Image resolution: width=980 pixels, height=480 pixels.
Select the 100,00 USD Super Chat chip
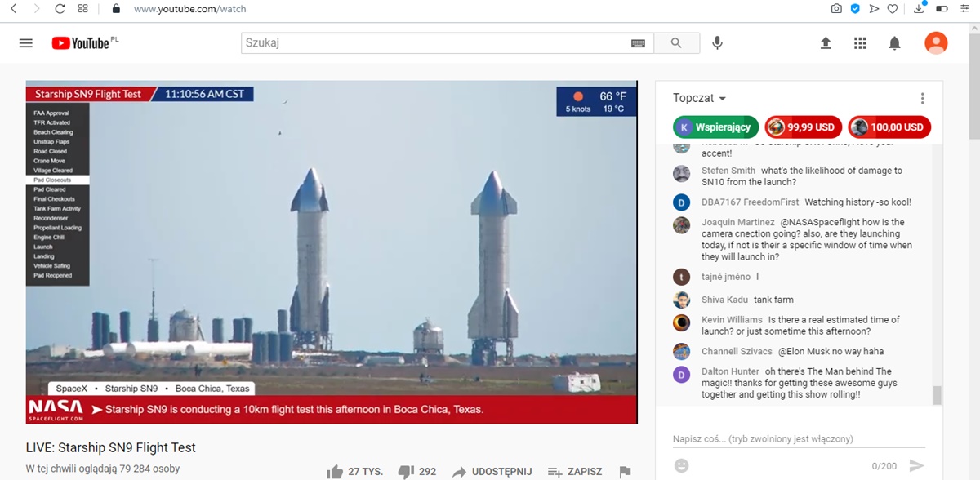889,127
